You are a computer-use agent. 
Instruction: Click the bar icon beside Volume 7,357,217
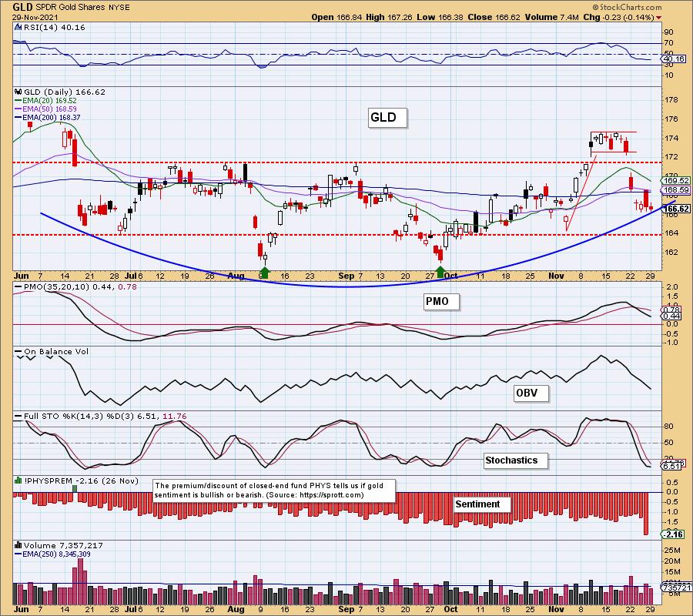[x=18, y=545]
